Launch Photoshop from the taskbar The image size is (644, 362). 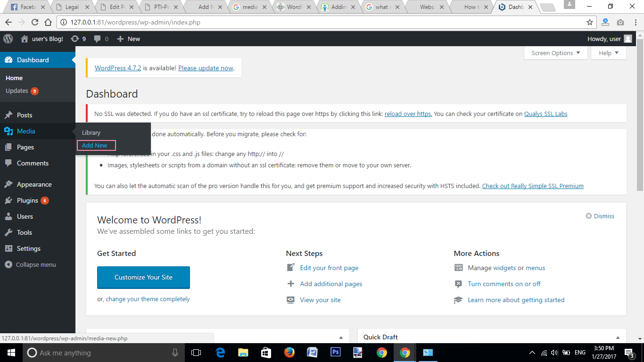[x=335, y=352]
